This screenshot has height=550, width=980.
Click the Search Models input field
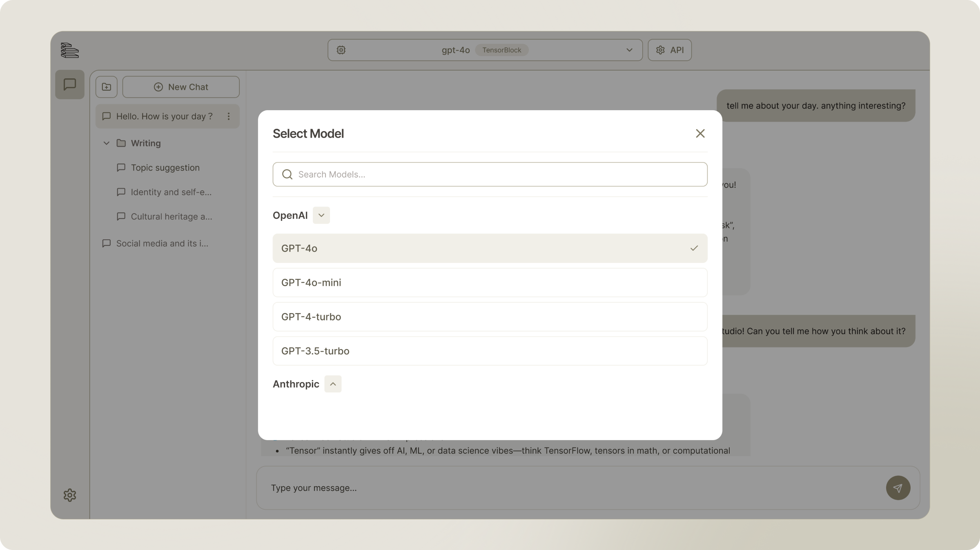point(490,174)
